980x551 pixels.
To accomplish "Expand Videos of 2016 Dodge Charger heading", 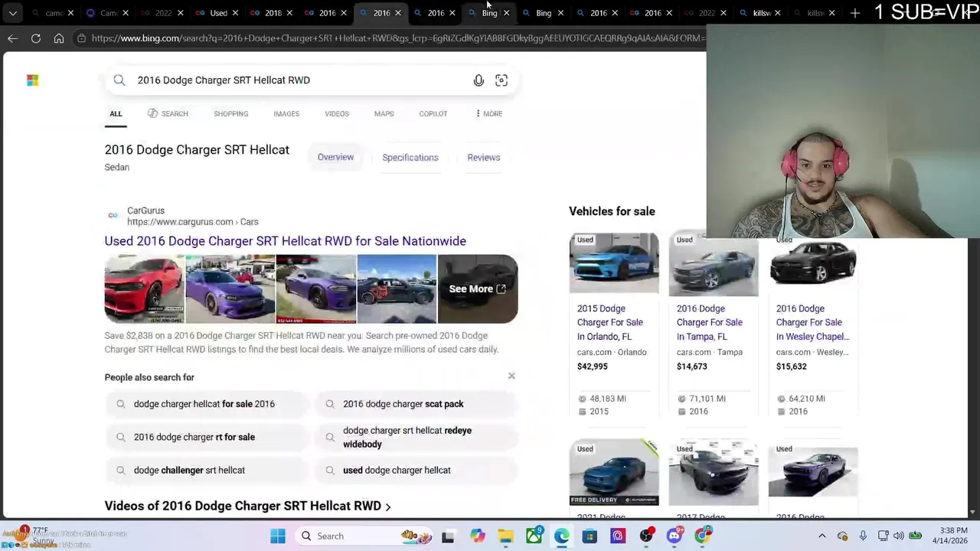I will point(247,506).
